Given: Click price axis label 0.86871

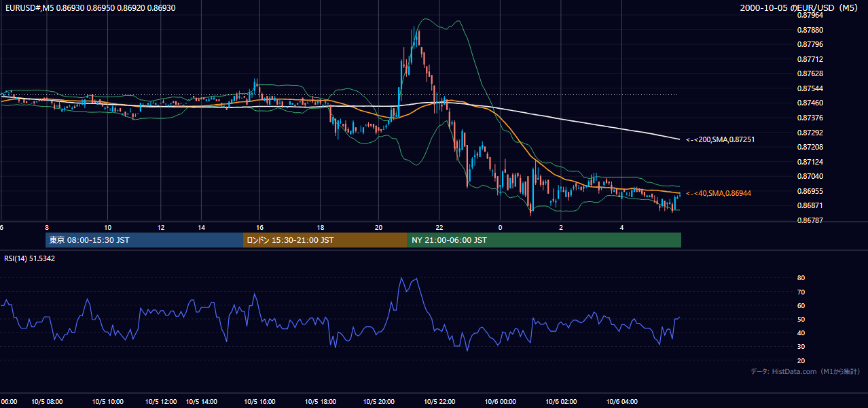Looking at the screenshot, I should click(x=810, y=205).
